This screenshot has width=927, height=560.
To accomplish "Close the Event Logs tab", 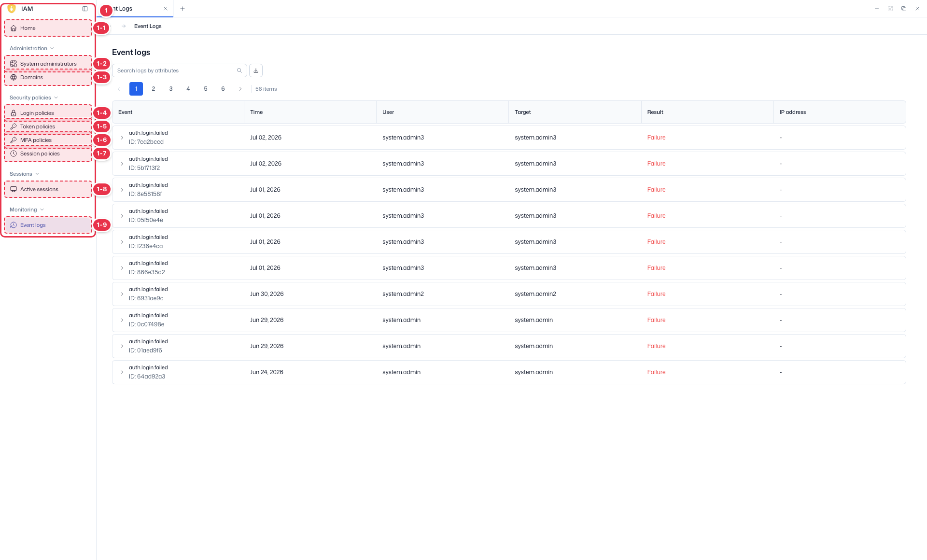I will pyautogui.click(x=166, y=9).
